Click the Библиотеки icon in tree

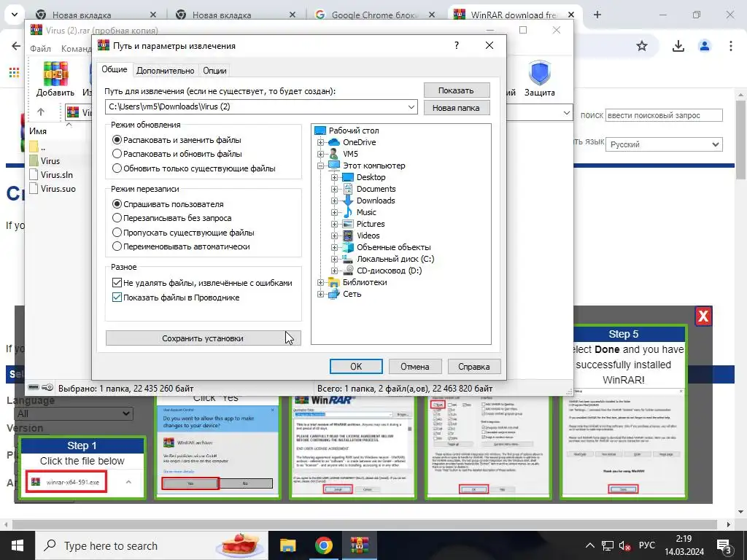point(334,282)
